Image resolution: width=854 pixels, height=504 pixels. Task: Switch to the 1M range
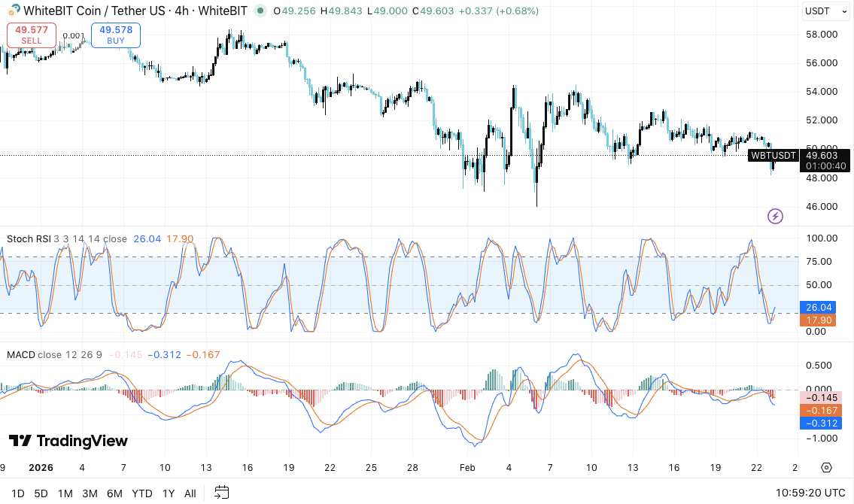pyautogui.click(x=65, y=493)
